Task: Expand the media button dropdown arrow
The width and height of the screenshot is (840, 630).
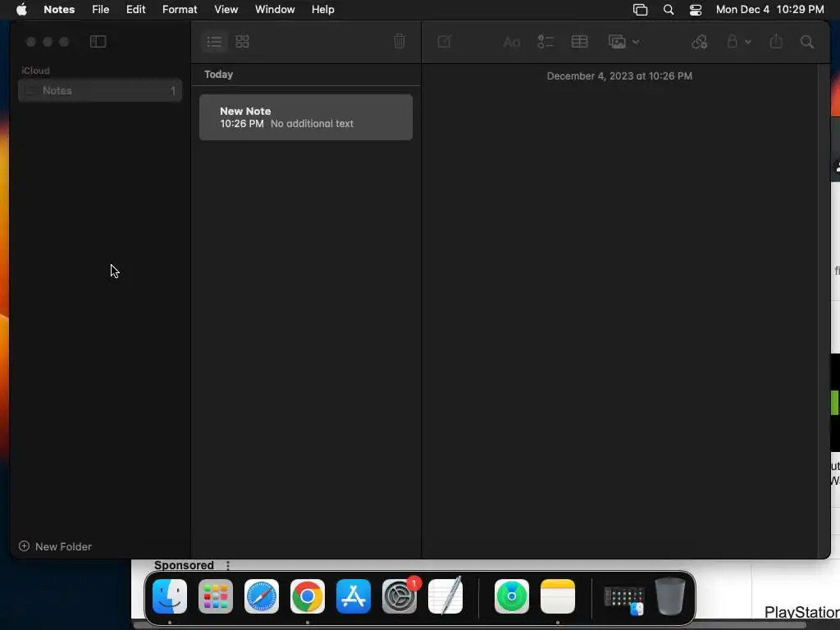Action: click(636, 42)
